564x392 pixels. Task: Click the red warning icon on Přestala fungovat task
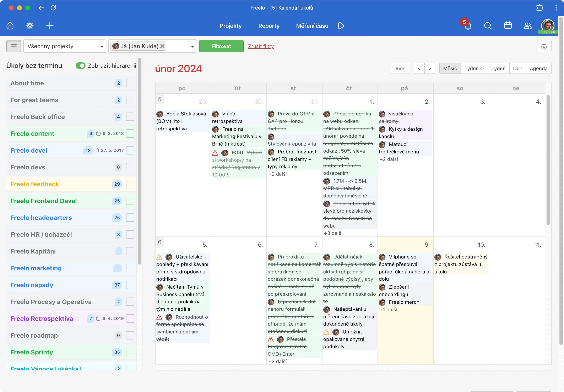click(x=271, y=339)
